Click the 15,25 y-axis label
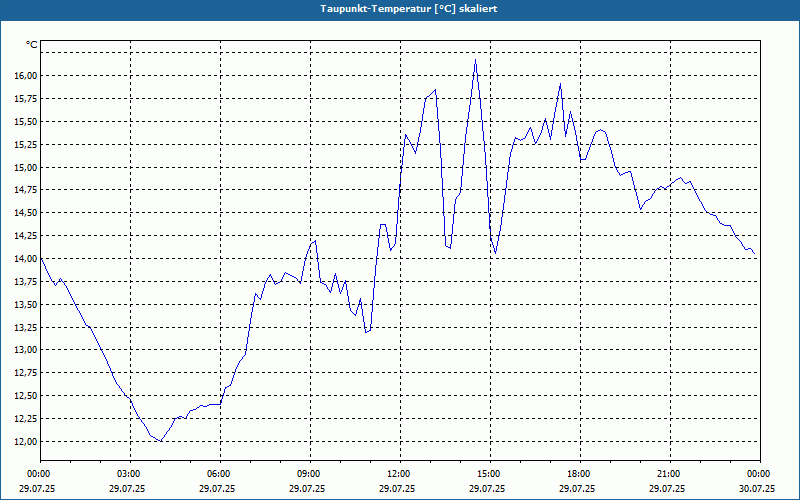 click(25, 144)
